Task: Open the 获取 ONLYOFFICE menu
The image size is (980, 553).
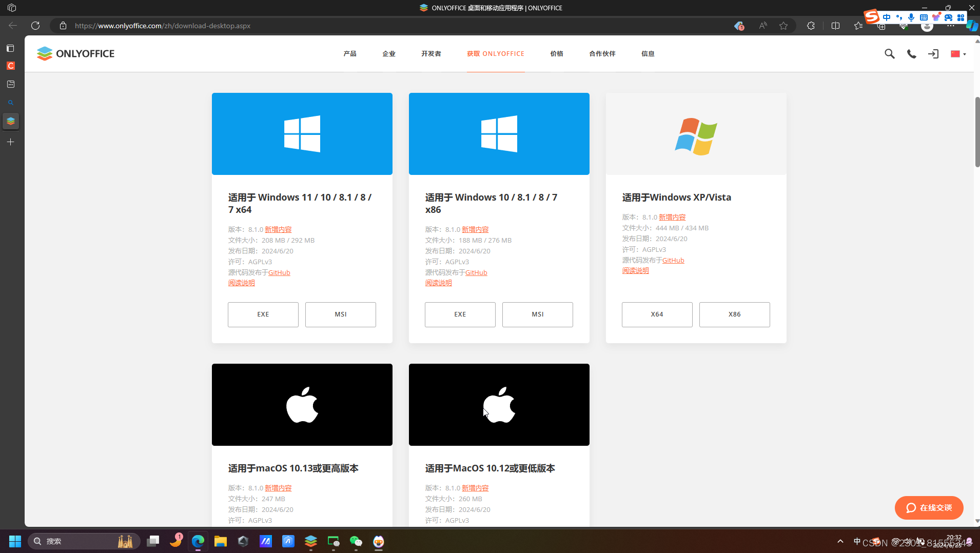Action: point(496,53)
